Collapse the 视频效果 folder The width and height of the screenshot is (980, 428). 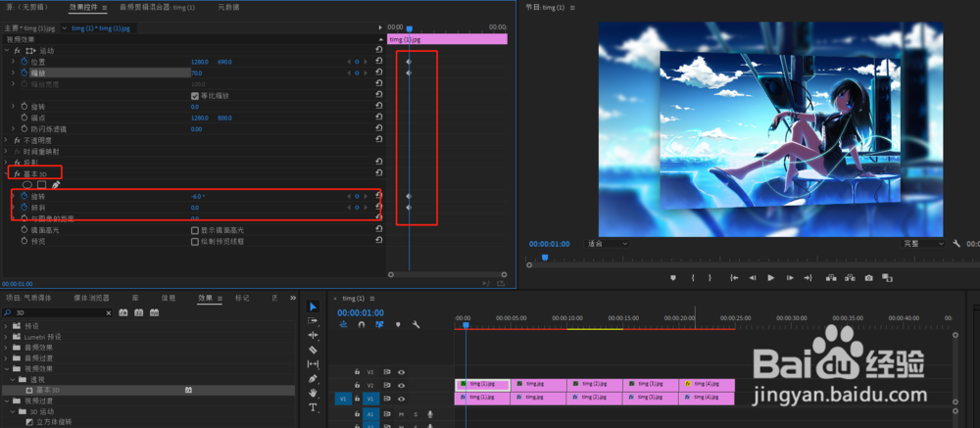tap(7, 368)
